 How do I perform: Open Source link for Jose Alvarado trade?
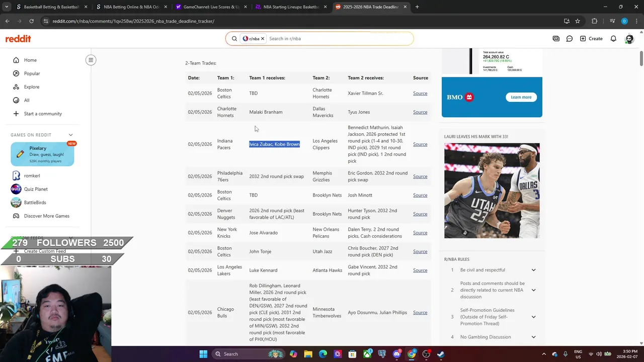tap(420, 233)
